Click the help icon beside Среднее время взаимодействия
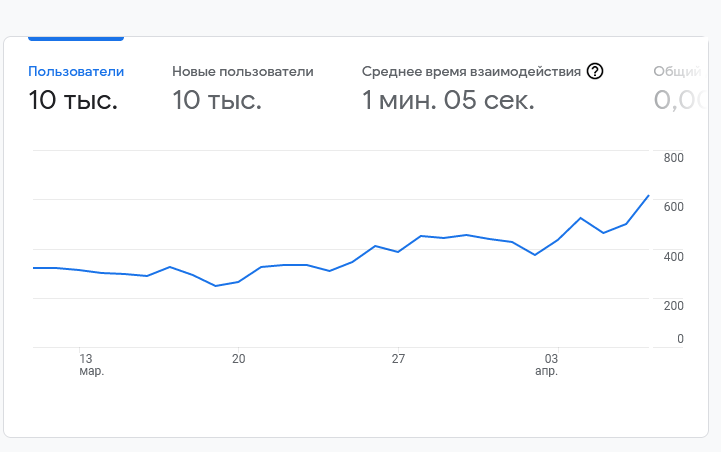Image resolution: width=721 pixels, height=452 pixels. (595, 71)
